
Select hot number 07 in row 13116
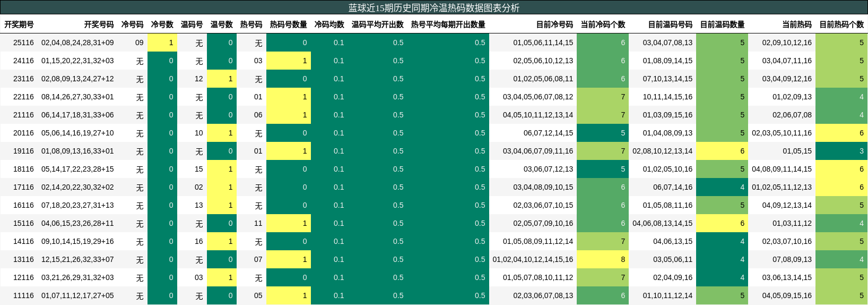(258, 259)
